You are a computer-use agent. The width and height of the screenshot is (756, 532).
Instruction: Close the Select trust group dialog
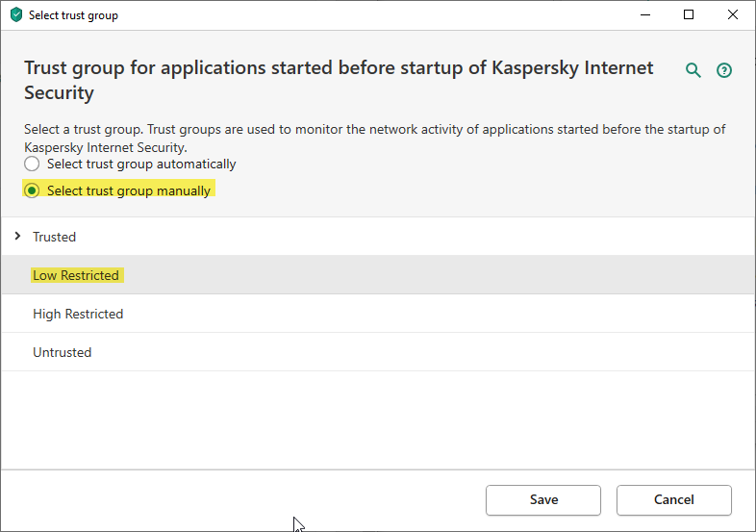pos(733,15)
